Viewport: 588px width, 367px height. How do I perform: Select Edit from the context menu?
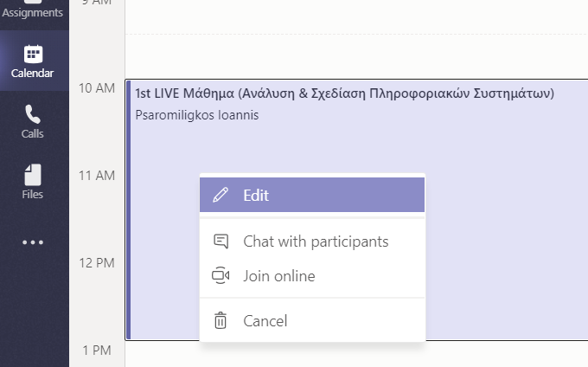(312, 195)
